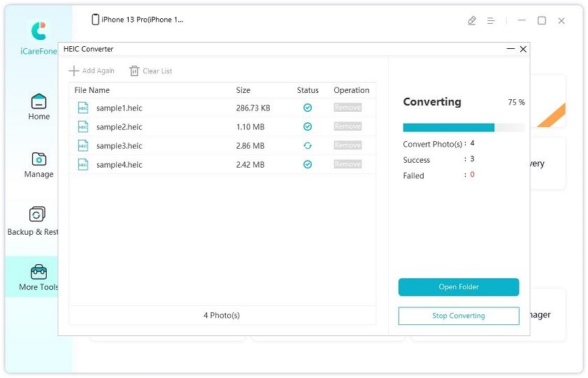Remove sample4.heic from the list
This screenshot has width=588, height=378.
[x=347, y=164]
